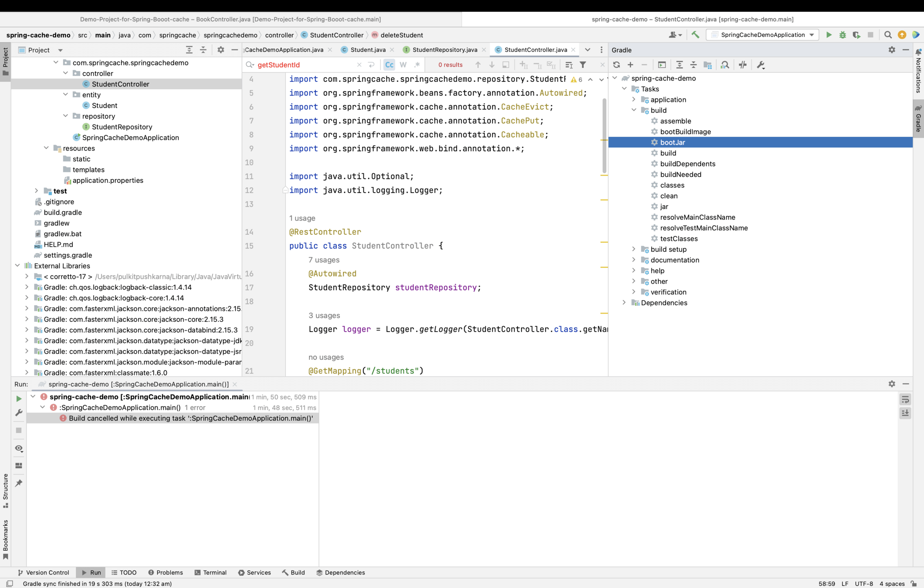Select bootBuildImage Gradle task

685,132
